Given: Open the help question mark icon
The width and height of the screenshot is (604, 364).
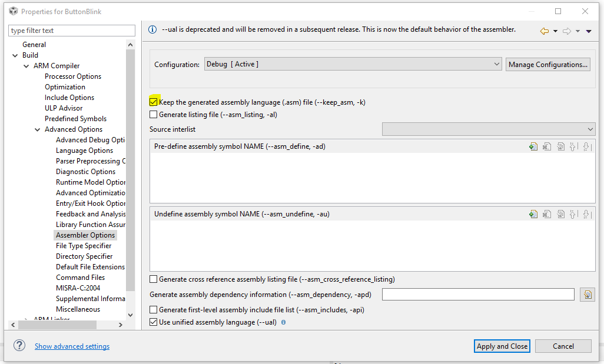Looking at the screenshot, I should point(19,346).
